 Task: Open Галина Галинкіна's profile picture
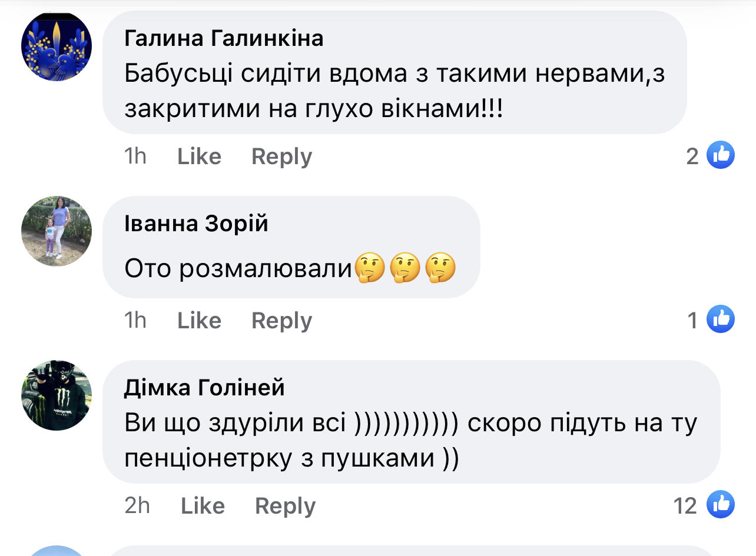click(x=57, y=46)
